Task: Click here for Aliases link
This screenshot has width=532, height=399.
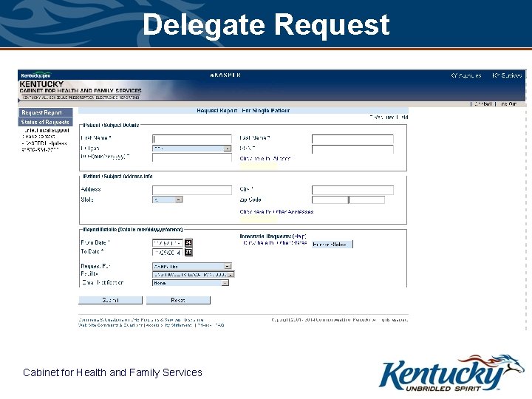Action: (265, 158)
